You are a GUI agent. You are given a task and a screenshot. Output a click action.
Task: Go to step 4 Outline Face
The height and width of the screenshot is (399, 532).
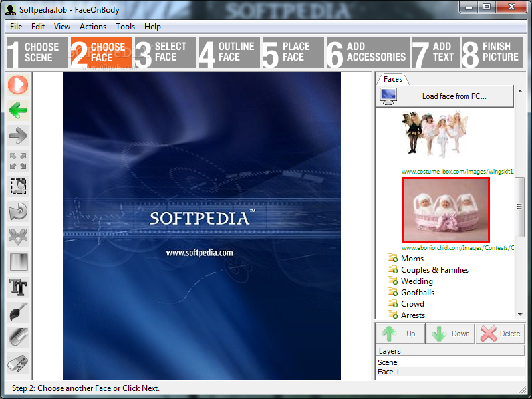tap(229, 53)
